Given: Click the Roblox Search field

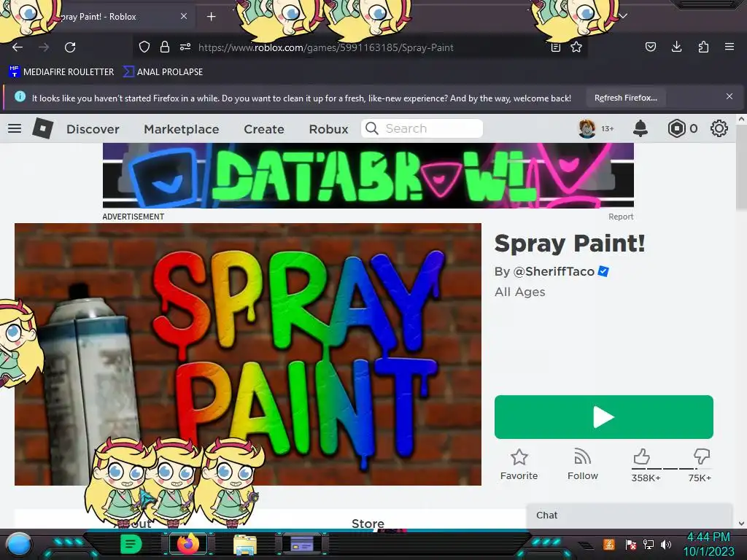Looking at the screenshot, I should tap(422, 128).
